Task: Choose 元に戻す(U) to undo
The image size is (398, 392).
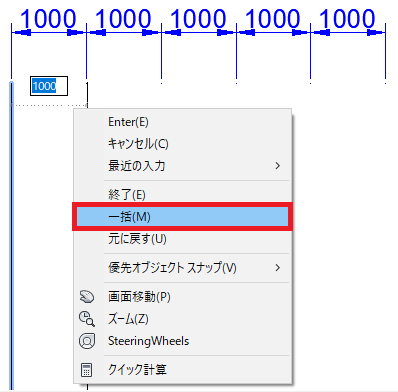Action: tap(137, 239)
